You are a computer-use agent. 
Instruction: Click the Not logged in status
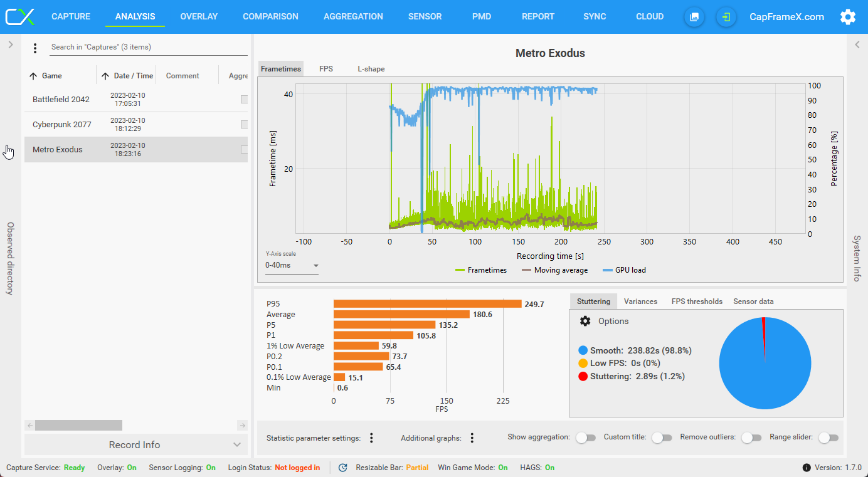[297, 468]
